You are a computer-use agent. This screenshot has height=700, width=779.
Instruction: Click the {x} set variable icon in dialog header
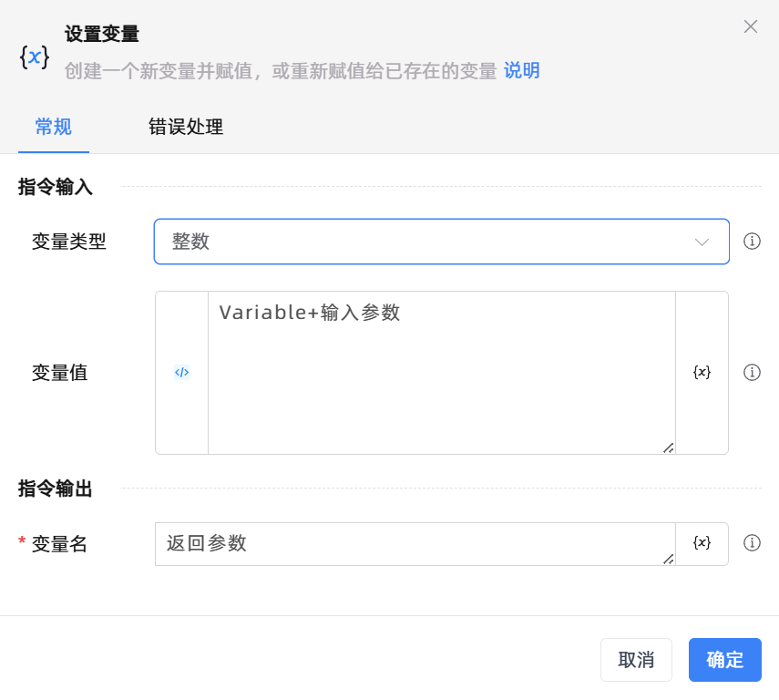tap(33, 58)
